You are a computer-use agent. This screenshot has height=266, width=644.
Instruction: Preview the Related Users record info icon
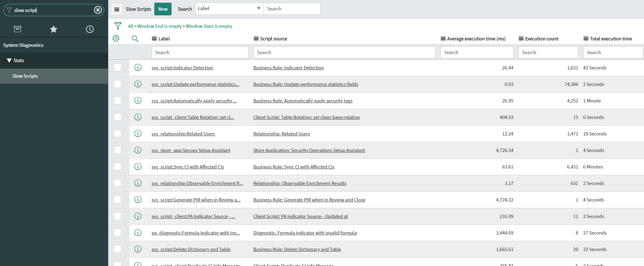coord(138,133)
